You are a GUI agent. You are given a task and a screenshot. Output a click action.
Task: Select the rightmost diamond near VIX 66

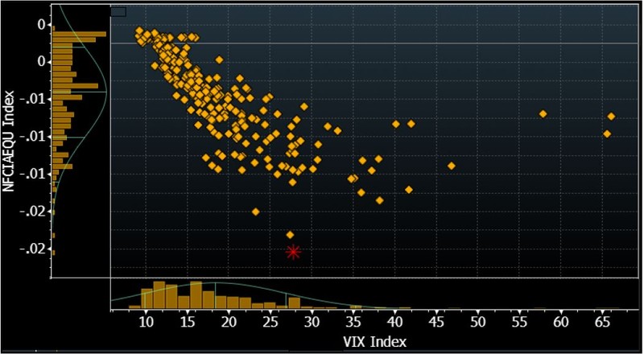click(x=612, y=117)
